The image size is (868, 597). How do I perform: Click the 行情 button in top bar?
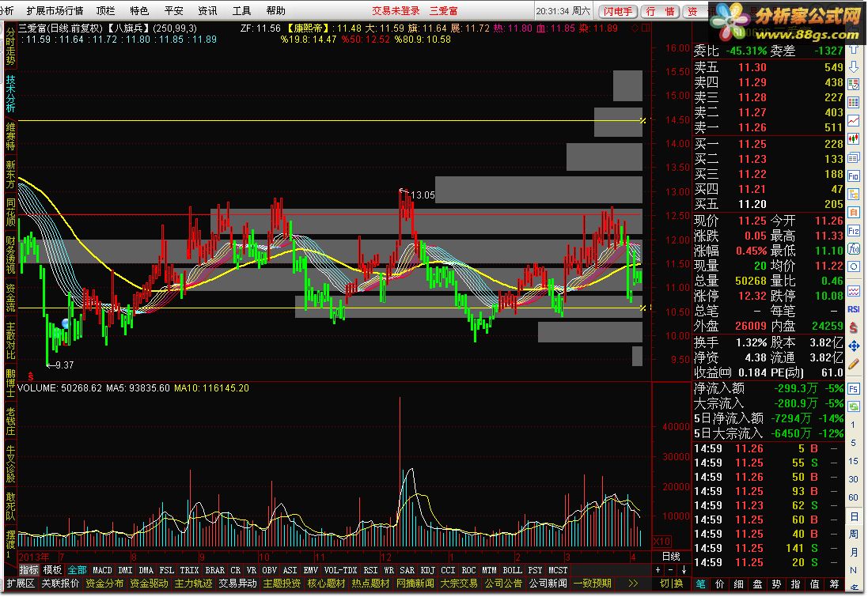click(661, 11)
